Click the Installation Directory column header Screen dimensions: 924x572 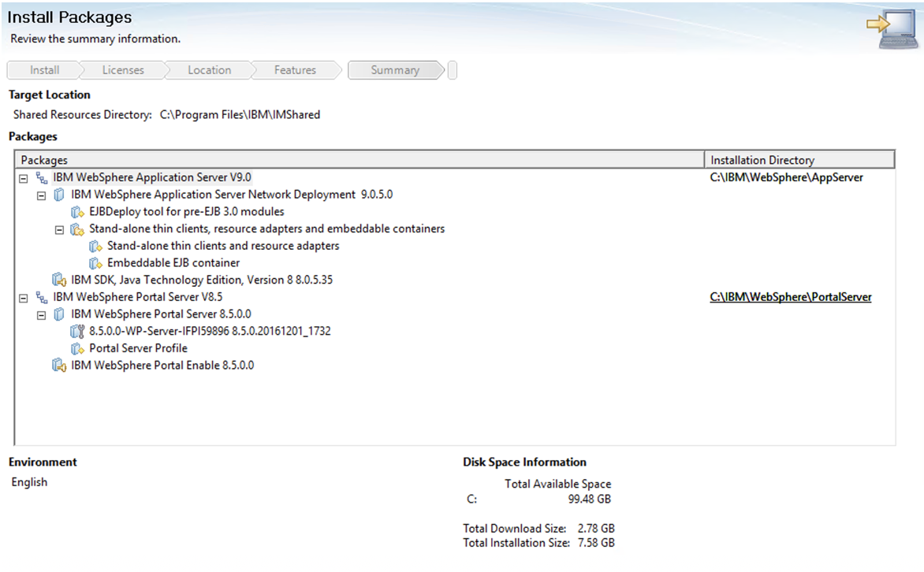pyautogui.click(x=799, y=160)
